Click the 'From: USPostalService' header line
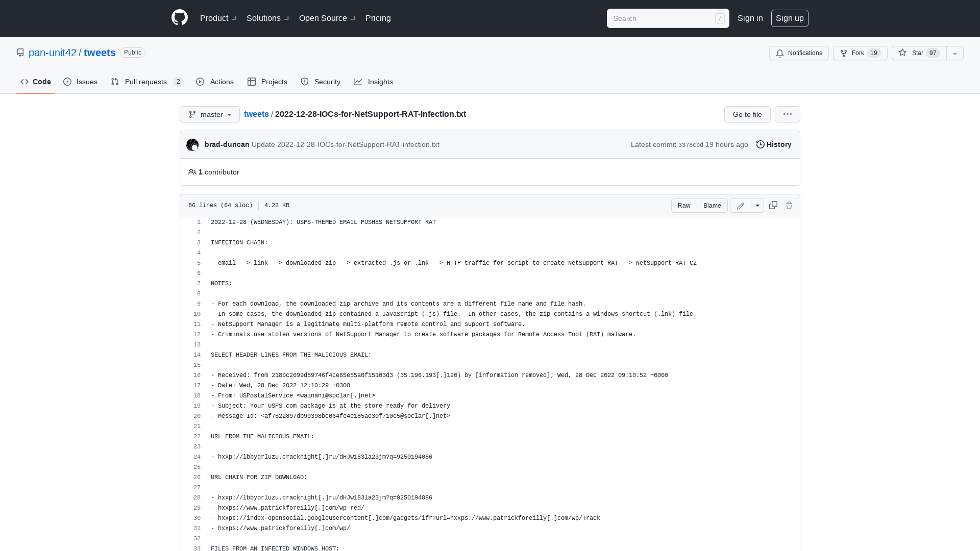 [x=293, y=395]
